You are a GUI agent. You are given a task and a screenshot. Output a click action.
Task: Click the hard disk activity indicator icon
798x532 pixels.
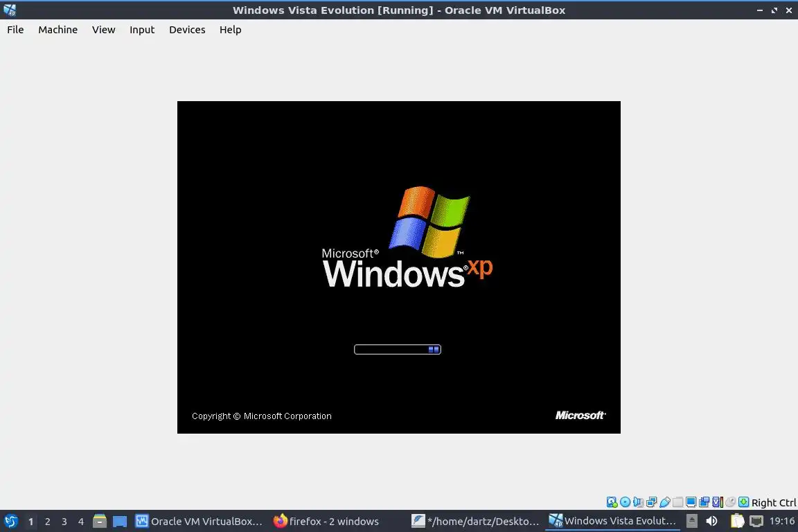click(x=612, y=502)
